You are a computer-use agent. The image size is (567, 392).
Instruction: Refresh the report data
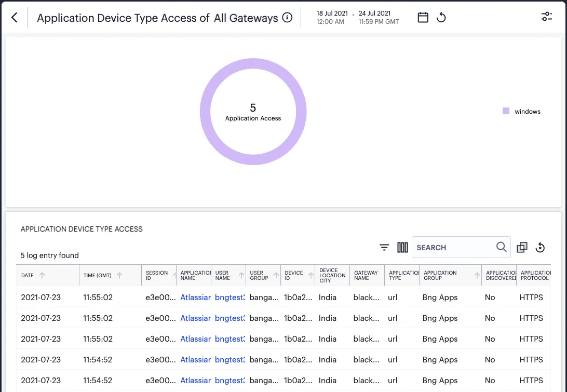(441, 17)
